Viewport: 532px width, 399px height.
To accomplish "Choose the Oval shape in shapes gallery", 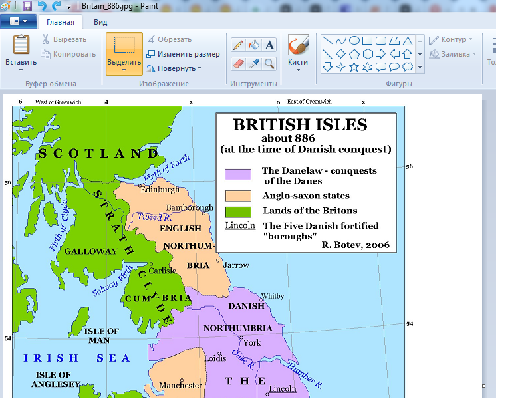I will (354, 41).
